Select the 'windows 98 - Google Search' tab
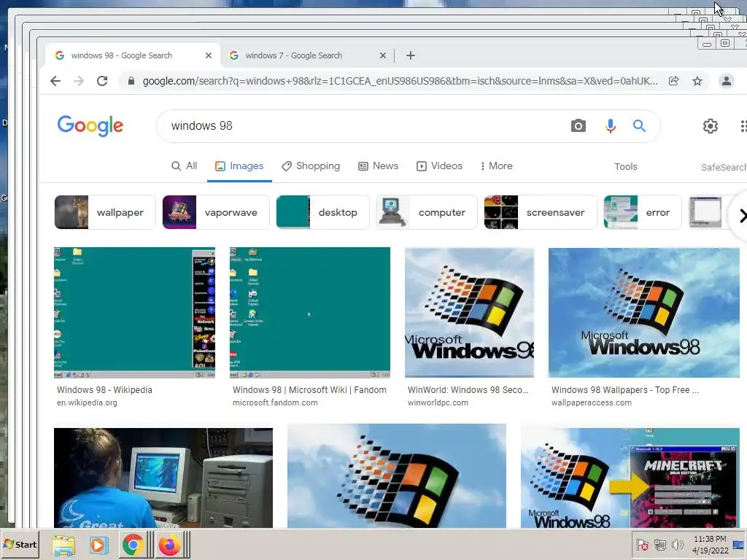 pyautogui.click(x=133, y=55)
